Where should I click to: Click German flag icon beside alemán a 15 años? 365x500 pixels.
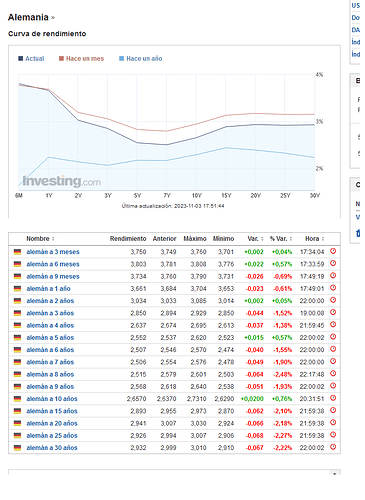click(x=17, y=411)
